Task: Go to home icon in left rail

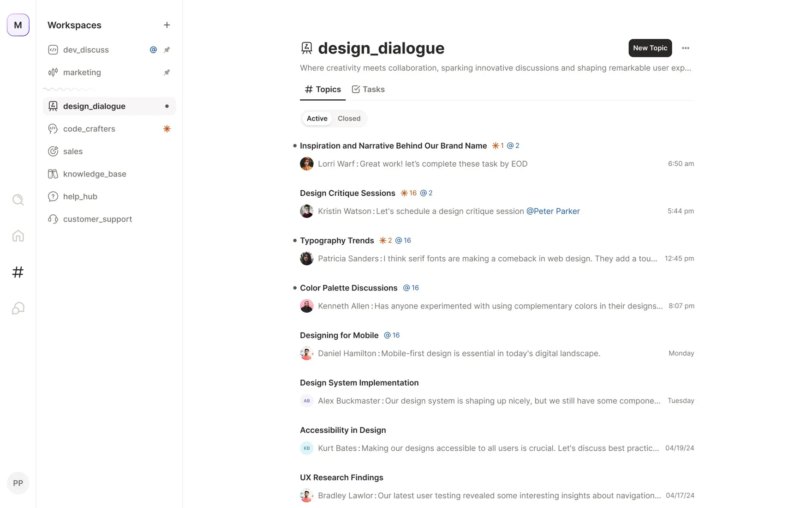Action: pyautogui.click(x=18, y=236)
